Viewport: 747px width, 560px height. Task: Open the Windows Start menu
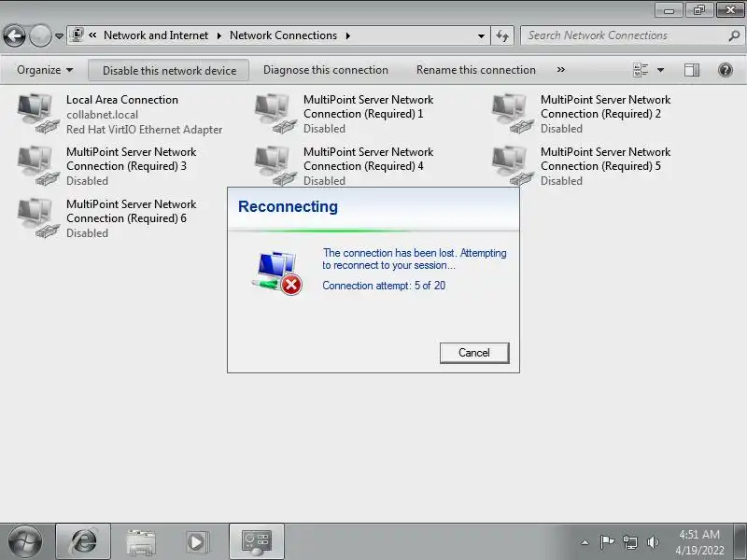click(25, 541)
